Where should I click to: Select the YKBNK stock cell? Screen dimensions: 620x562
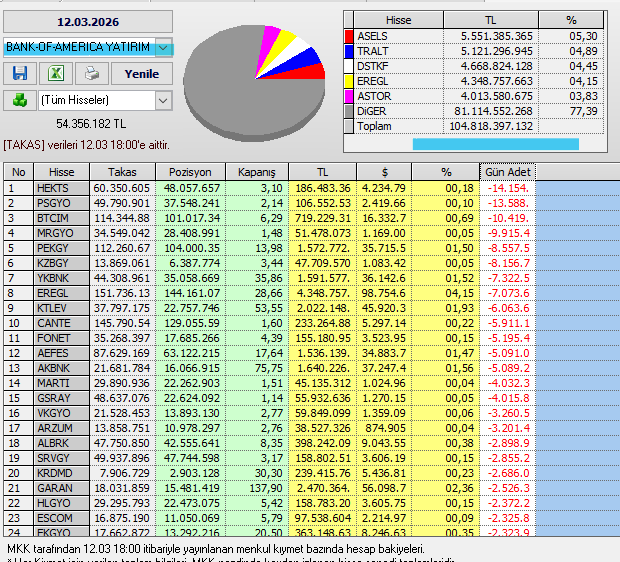tap(62, 278)
